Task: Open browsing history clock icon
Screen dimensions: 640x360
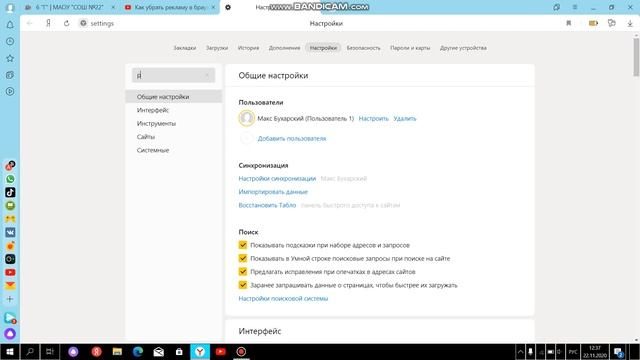Action: 10,42
